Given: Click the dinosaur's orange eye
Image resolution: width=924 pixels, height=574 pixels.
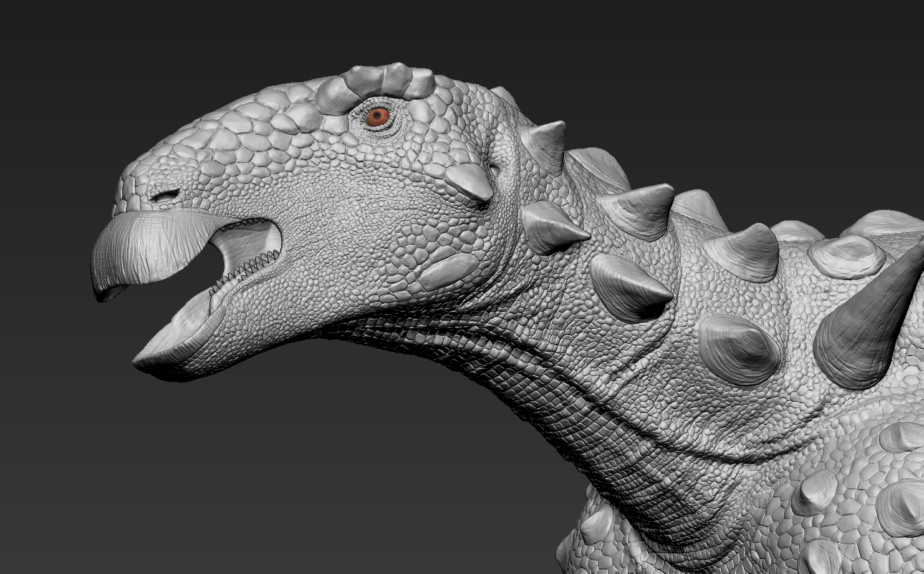Looking at the screenshot, I should tap(377, 117).
